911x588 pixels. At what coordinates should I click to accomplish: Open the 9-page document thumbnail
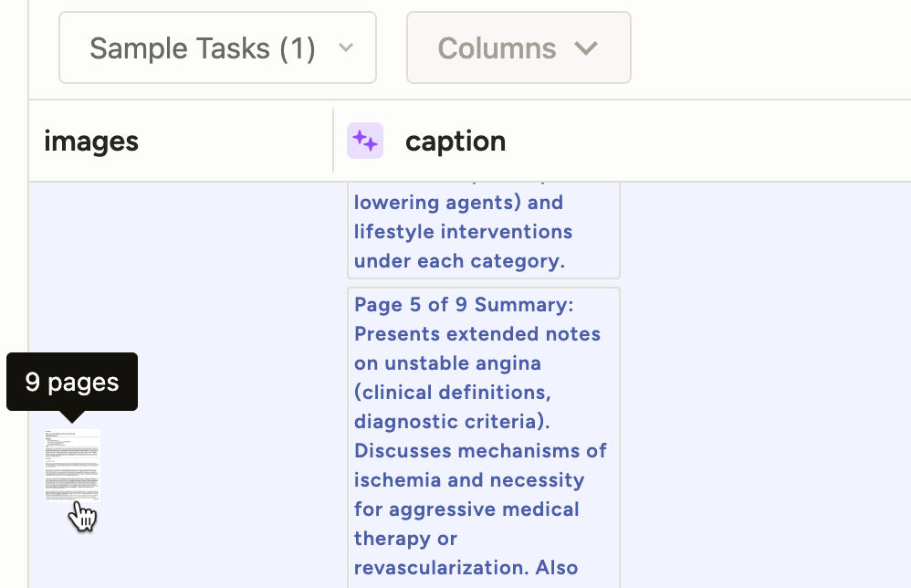[x=73, y=465]
